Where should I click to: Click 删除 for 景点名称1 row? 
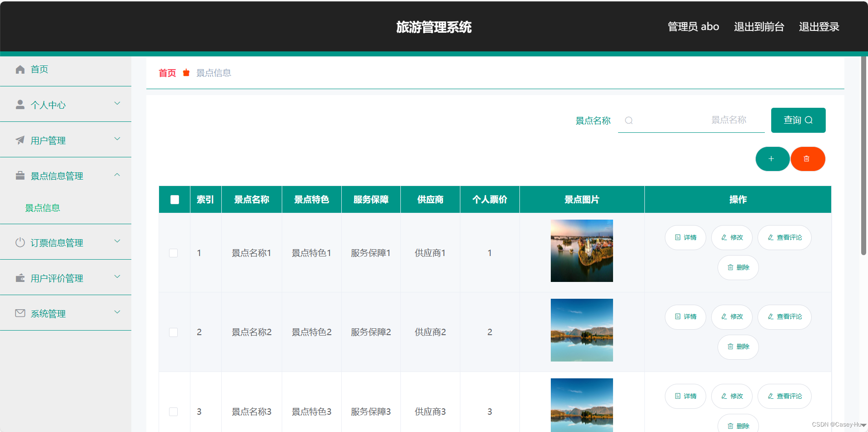[x=738, y=267]
